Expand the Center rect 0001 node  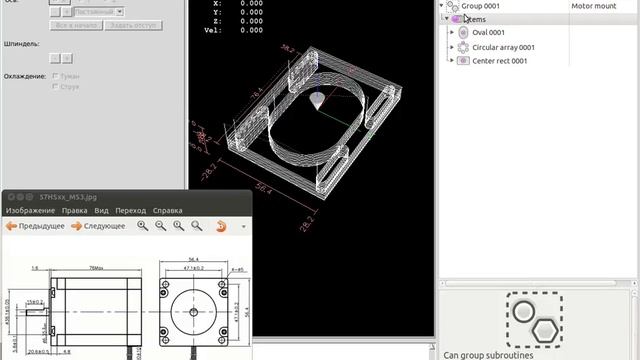click(x=452, y=60)
